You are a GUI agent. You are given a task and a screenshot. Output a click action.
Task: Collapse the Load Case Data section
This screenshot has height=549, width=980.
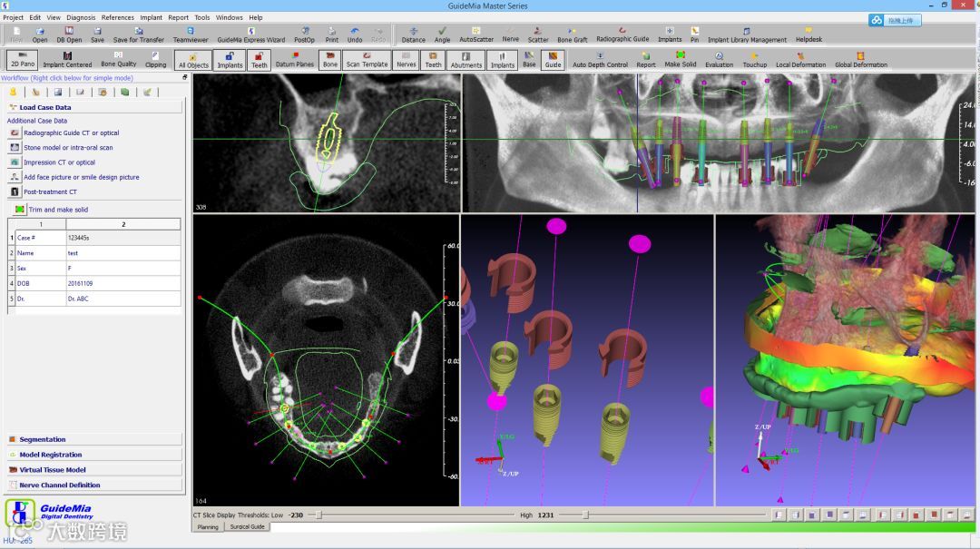95,107
